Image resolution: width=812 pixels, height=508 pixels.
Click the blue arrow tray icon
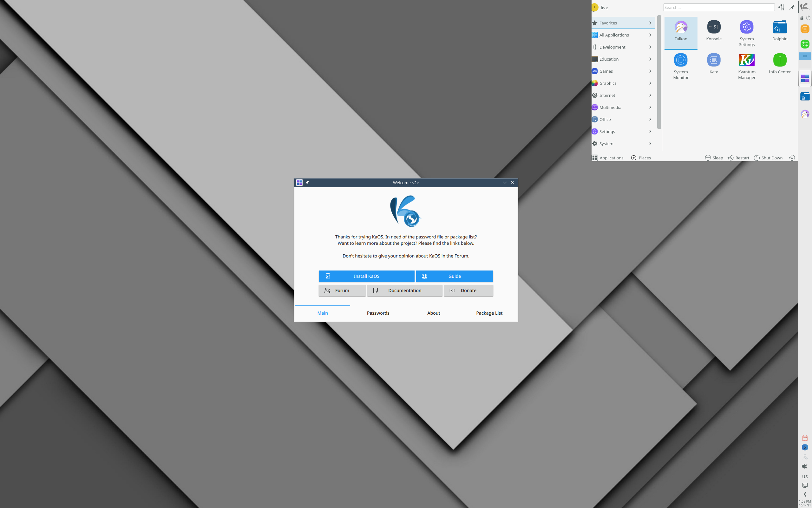[x=805, y=447]
